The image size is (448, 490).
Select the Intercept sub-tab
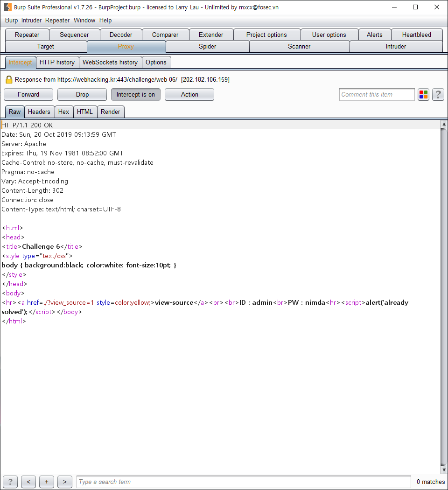tap(21, 62)
